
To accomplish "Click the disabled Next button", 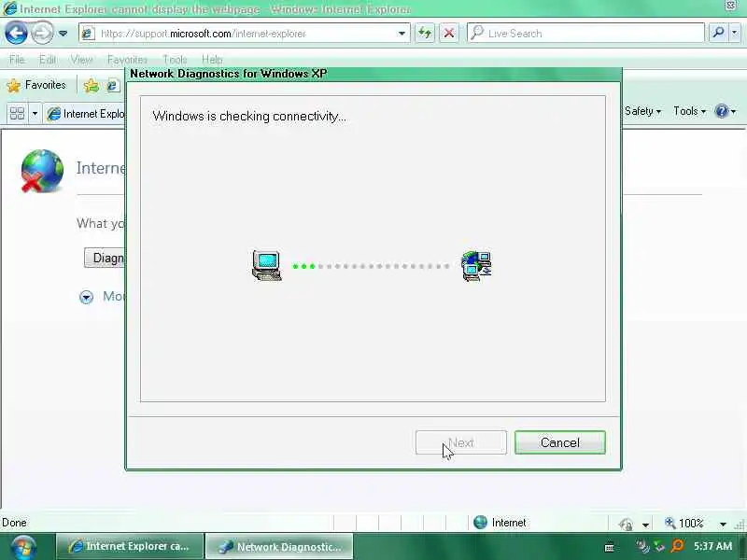I will (x=460, y=442).
